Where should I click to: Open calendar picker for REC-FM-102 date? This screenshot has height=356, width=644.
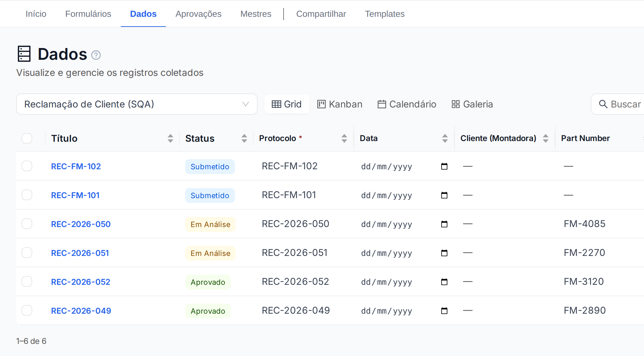click(x=444, y=166)
